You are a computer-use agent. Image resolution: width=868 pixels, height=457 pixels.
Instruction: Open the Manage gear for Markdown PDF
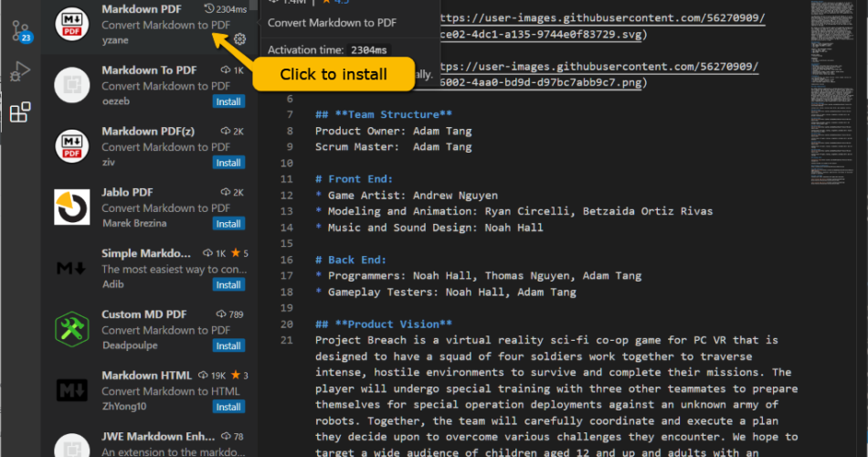tap(239, 39)
